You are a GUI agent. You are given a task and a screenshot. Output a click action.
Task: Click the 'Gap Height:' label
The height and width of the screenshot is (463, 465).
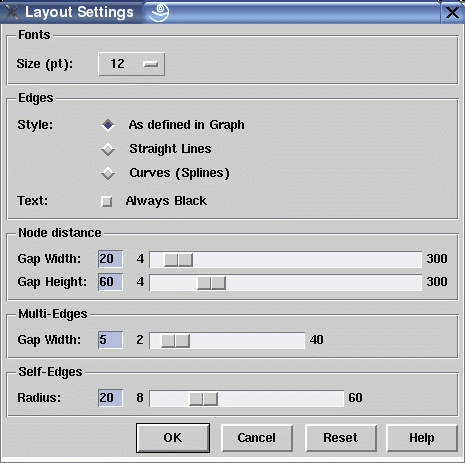[x=52, y=282]
